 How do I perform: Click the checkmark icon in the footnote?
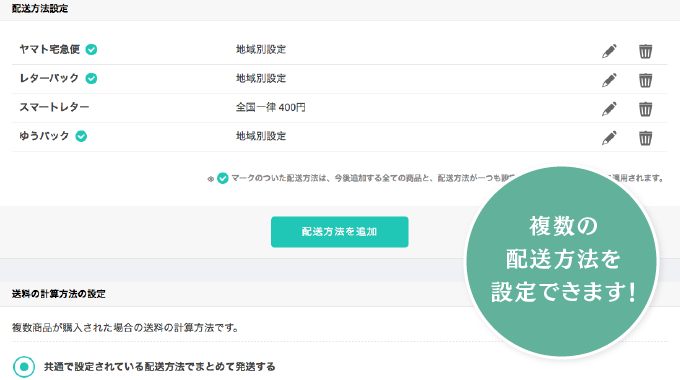tap(222, 178)
